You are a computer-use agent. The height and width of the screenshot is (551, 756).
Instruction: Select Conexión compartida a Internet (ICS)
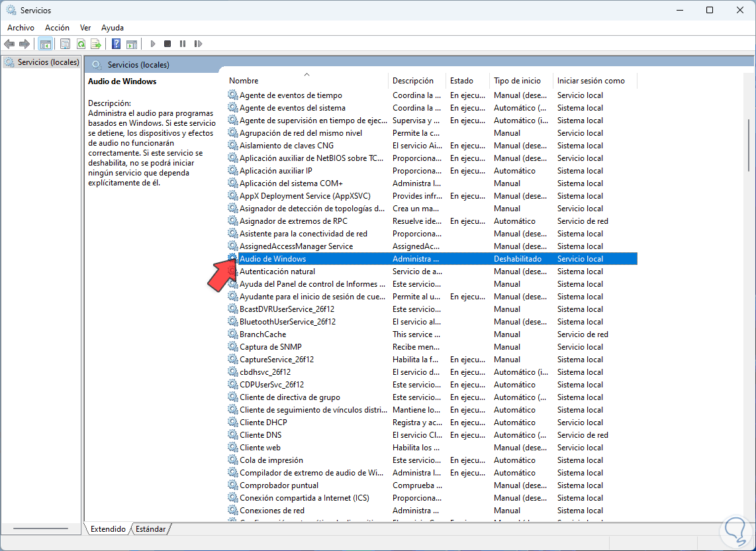[x=432, y=497]
